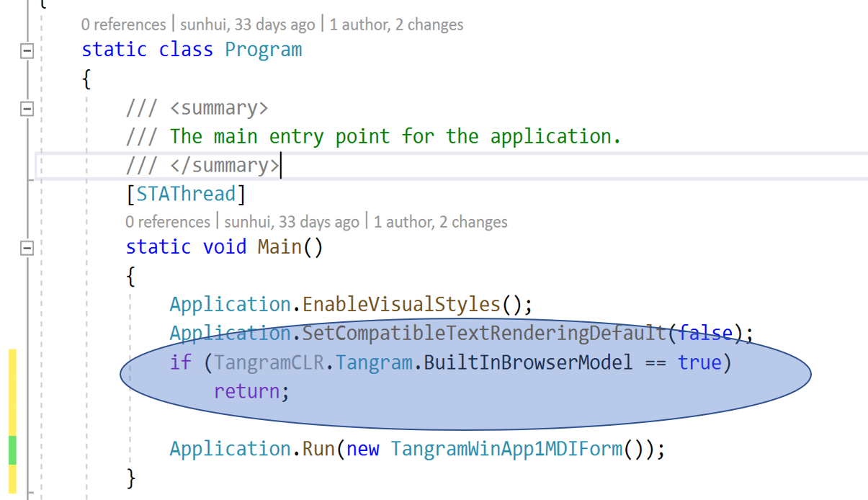Click EnableVisualStyles method call
Image resolution: width=868 pixels, height=500 pixels.
point(401,304)
